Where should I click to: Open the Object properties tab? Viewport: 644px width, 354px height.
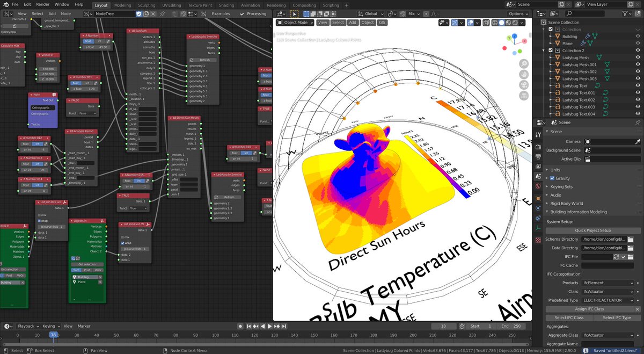[x=538, y=198]
